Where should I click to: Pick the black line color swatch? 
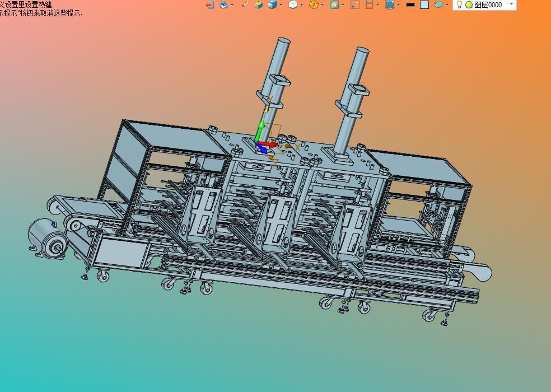[410, 5]
